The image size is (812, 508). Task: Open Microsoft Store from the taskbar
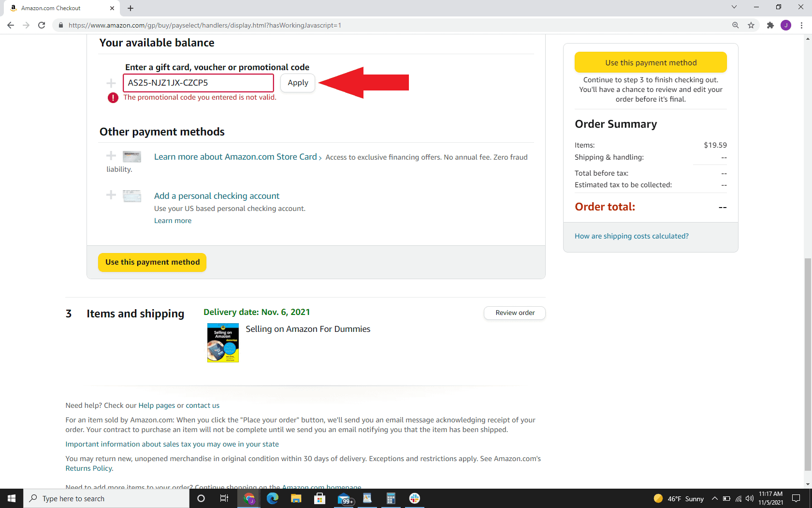pyautogui.click(x=319, y=498)
